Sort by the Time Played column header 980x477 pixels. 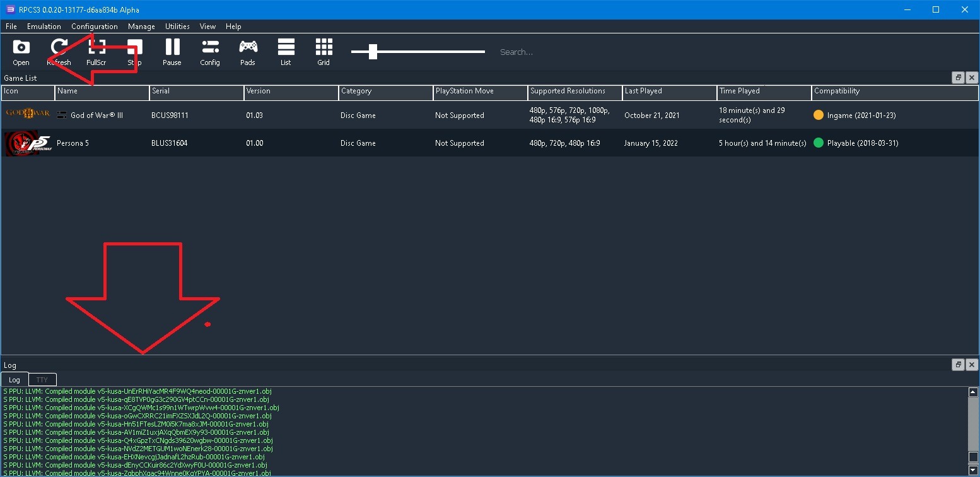764,92
